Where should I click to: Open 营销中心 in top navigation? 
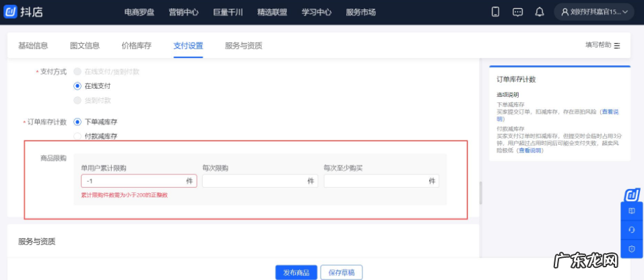point(184,12)
